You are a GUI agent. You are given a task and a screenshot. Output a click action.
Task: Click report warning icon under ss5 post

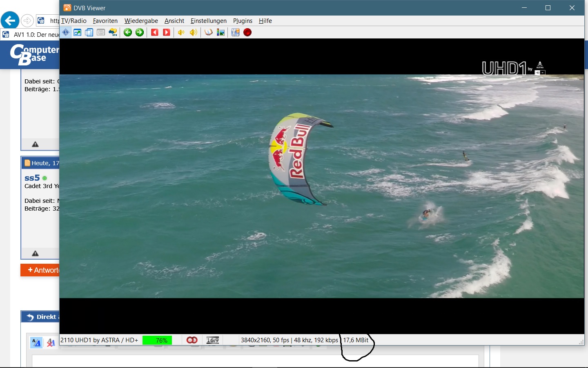[36, 253]
